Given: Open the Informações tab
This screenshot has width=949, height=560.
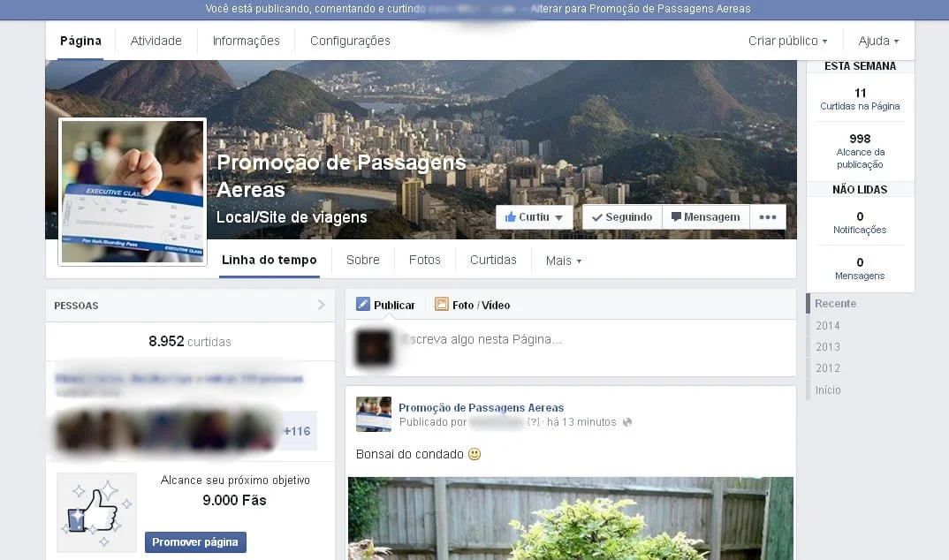Looking at the screenshot, I should [x=247, y=41].
